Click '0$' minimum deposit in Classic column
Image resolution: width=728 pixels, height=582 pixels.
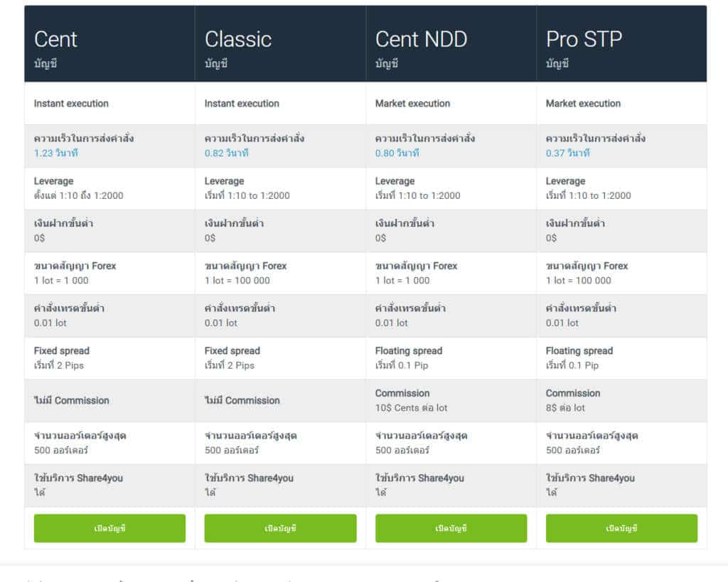point(210,238)
